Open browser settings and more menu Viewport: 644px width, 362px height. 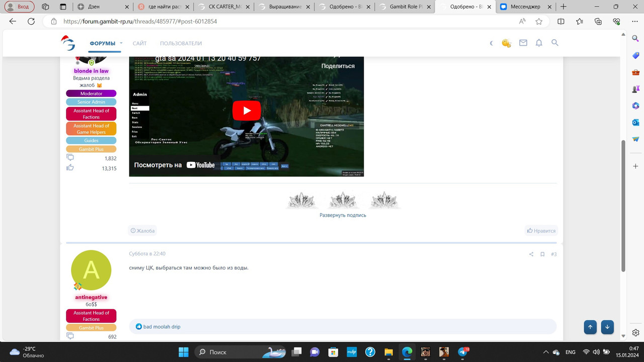pos(635,22)
